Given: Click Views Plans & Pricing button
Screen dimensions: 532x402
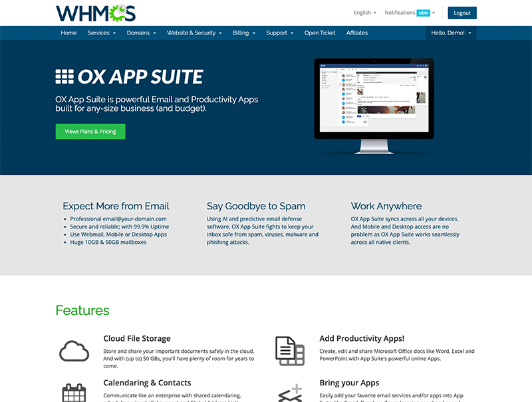Looking at the screenshot, I should 90,131.
